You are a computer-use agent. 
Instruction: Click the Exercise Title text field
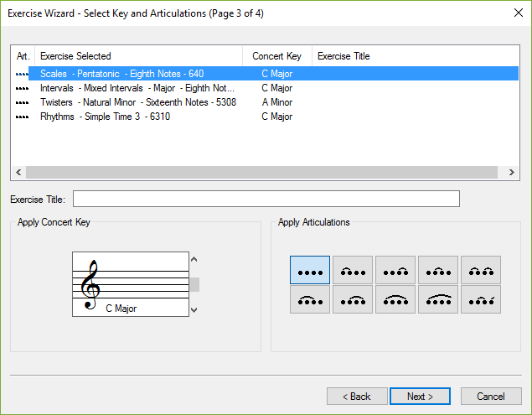(266, 199)
